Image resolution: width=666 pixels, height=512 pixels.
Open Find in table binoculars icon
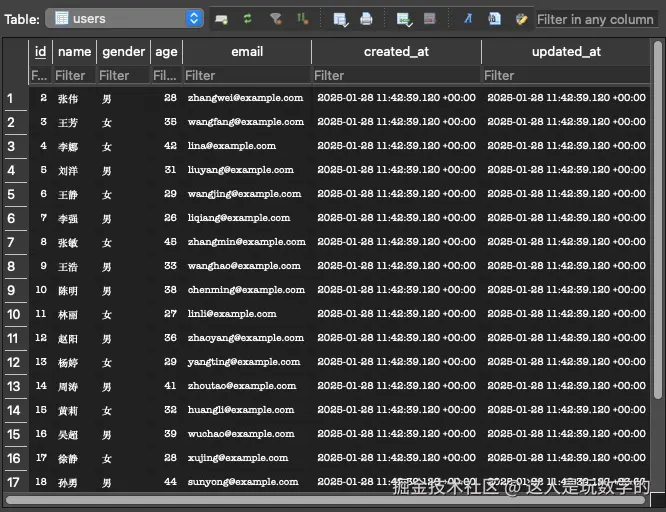[x=494, y=19]
